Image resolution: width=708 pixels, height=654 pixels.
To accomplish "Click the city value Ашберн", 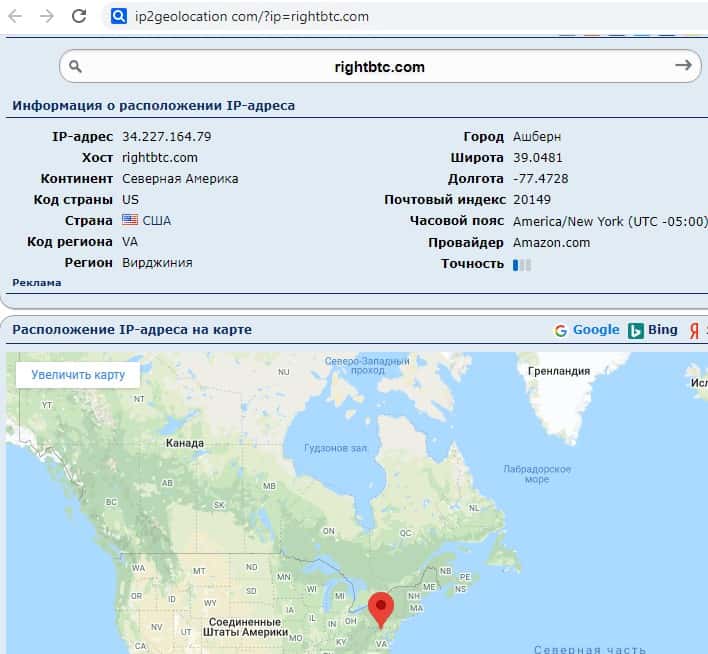I will pyautogui.click(x=537, y=136).
